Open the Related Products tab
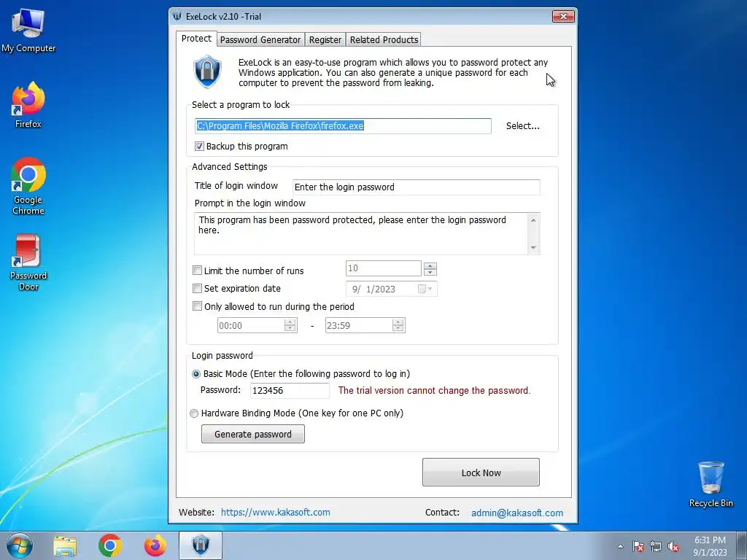747x560 pixels. tap(384, 40)
